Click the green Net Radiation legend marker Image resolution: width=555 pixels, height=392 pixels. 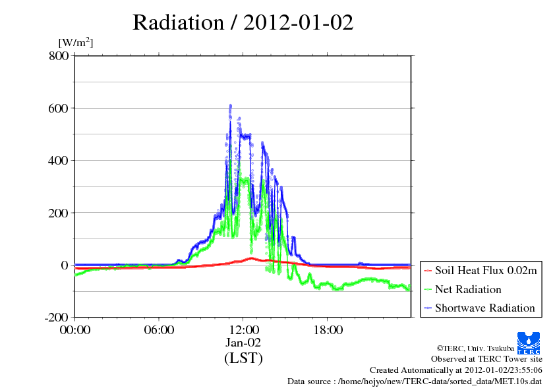(x=428, y=289)
